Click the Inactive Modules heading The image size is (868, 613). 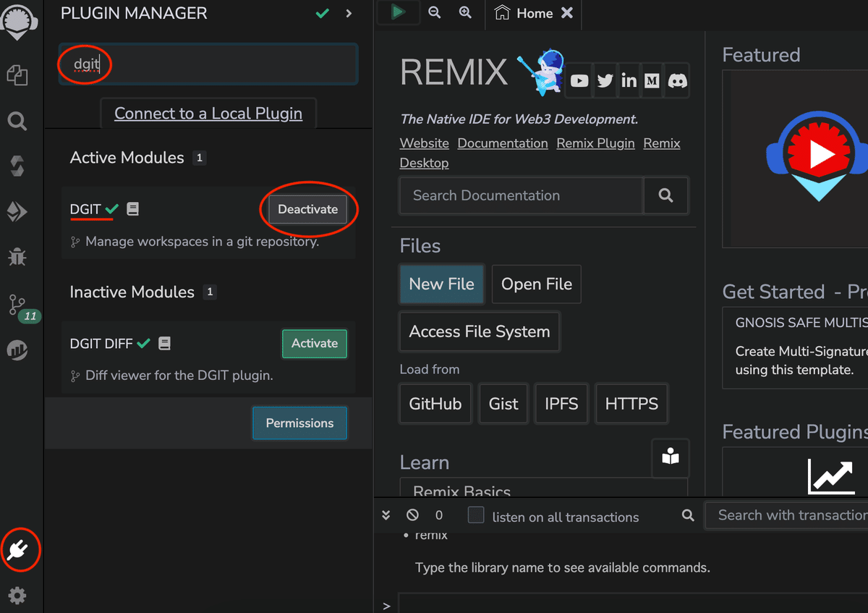click(x=132, y=292)
